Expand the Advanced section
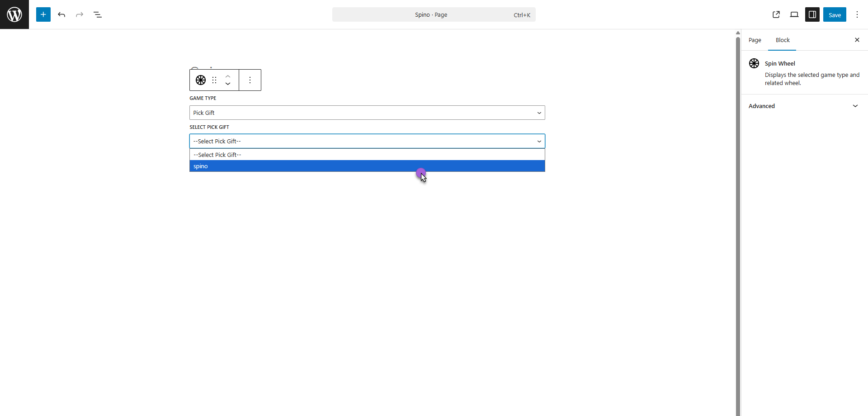The height and width of the screenshot is (416, 868). pyautogui.click(x=804, y=106)
